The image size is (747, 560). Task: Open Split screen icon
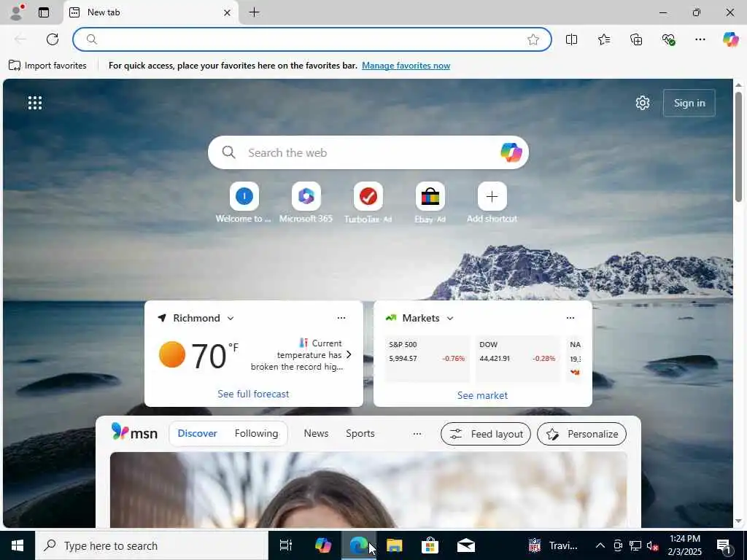pyautogui.click(x=572, y=39)
